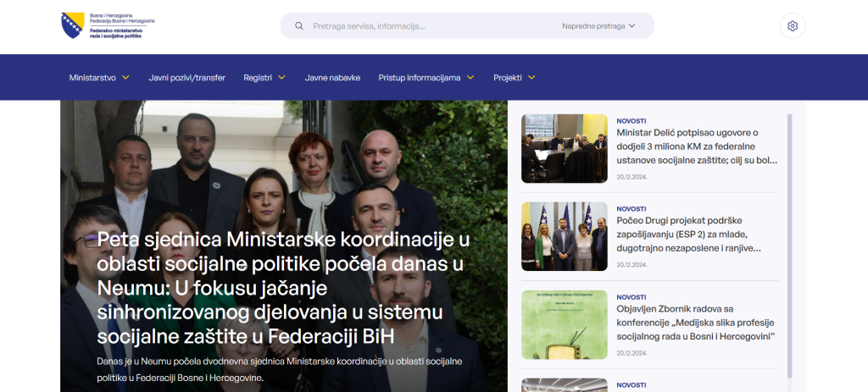
Task: Expand the Napredna pretraga dropdown
Action: [598, 26]
